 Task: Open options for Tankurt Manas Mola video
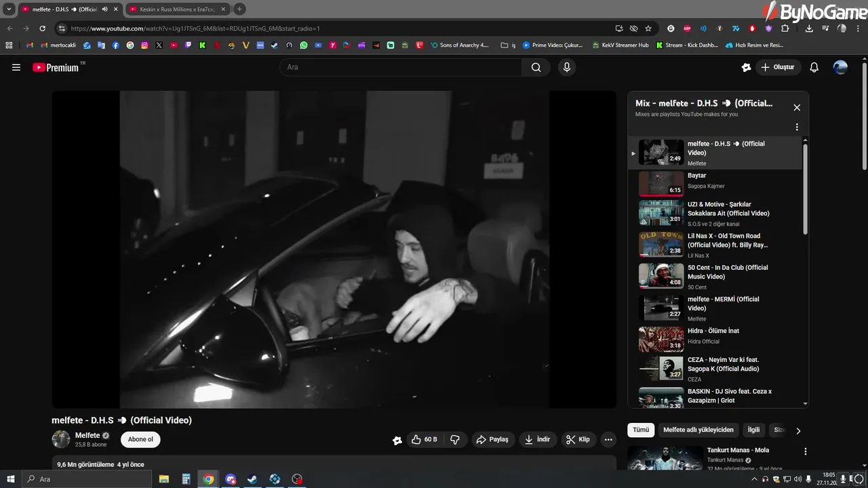pyautogui.click(x=806, y=451)
